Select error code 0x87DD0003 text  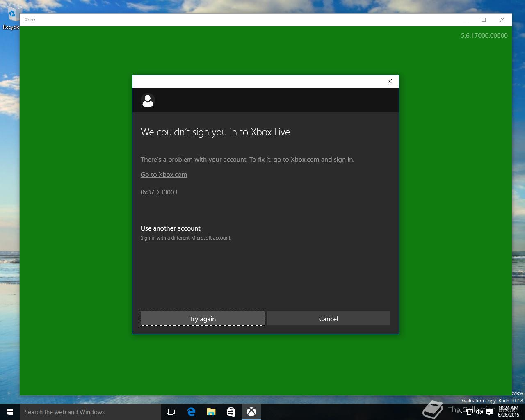click(x=159, y=192)
